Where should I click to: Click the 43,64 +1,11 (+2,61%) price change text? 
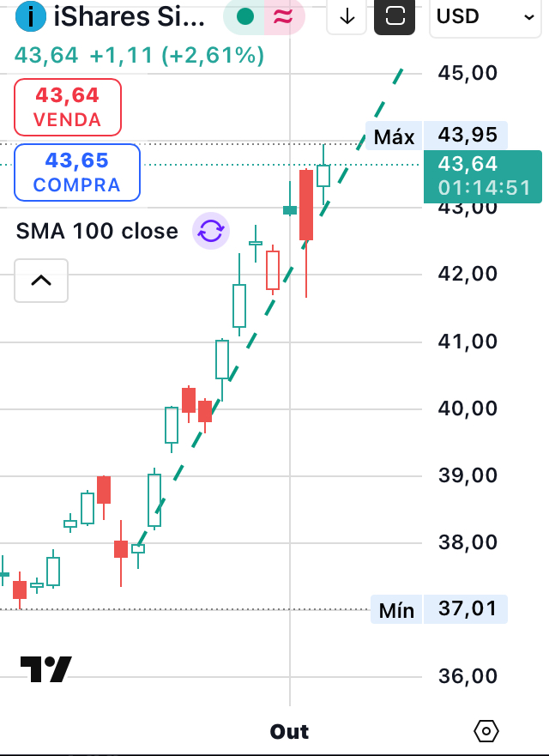pyautogui.click(x=139, y=56)
